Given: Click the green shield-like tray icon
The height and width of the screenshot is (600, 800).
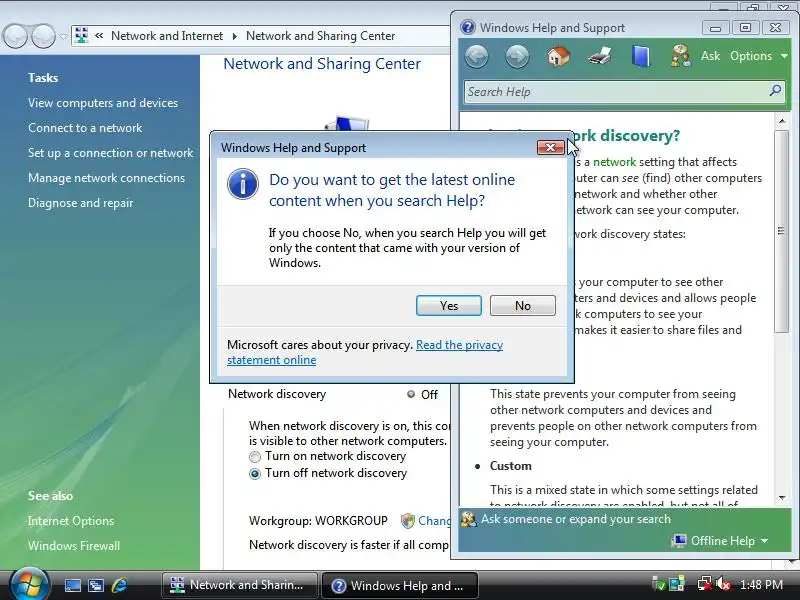Looking at the screenshot, I should tap(659, 584).
